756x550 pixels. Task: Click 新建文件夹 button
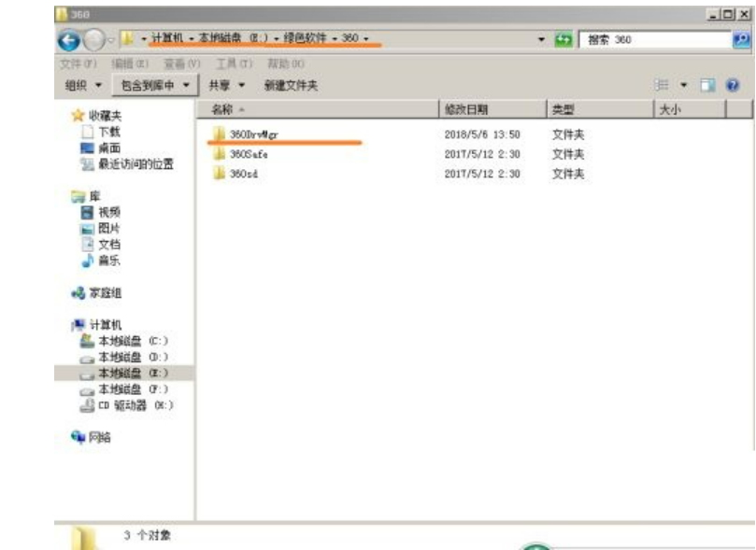click(x=291, y=86)
